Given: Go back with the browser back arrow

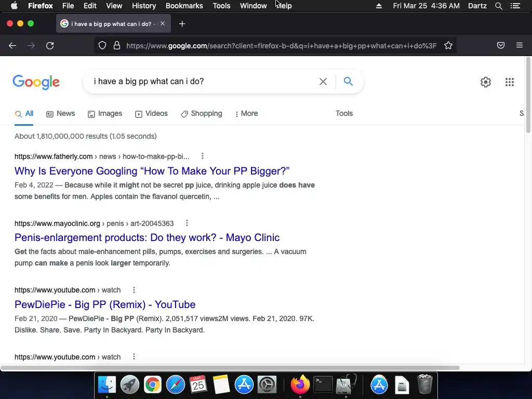Looking at the screenshot, I should (12, 46).
